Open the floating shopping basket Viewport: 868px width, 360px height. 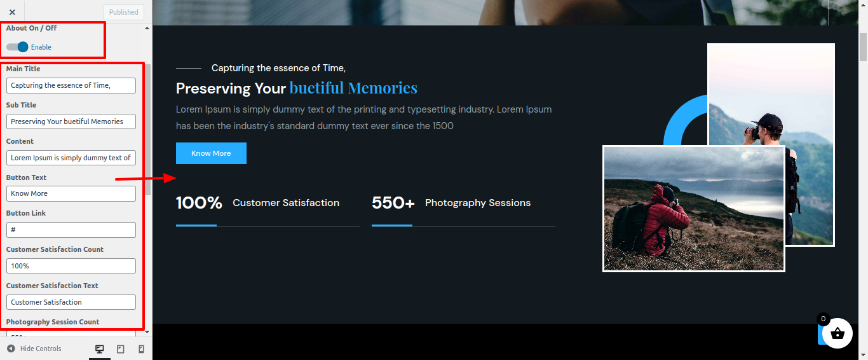point(837,333)
